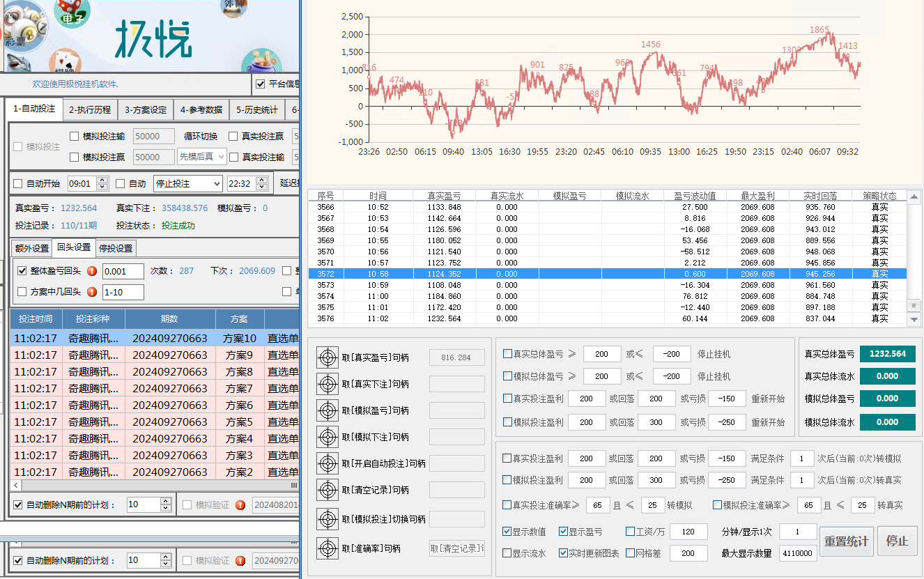Click crosshair icon for 取[清空记录]句柄

point(327,490)
